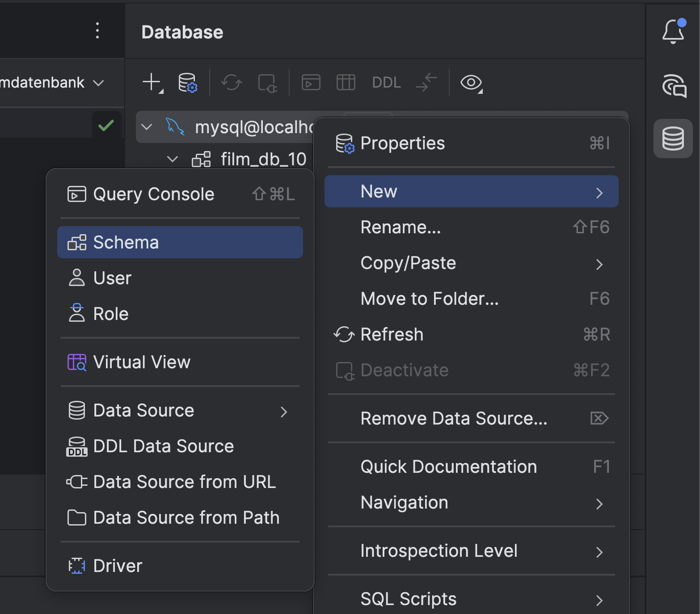The width and height of the screenshot is (700, 614).
Task: Toggle the Database tool window icon
Action: (x=673, y=139)
